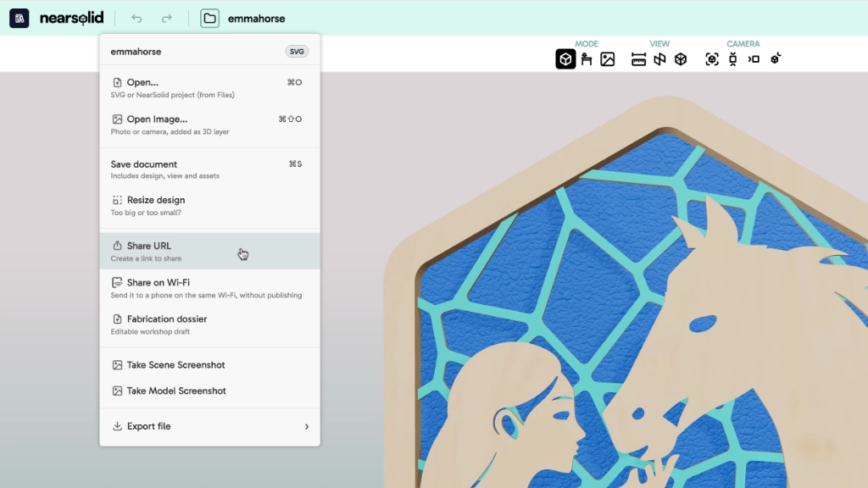Choose Open... from the menu
The height and width of the screenshot is (488, 868).
[210, 87]
